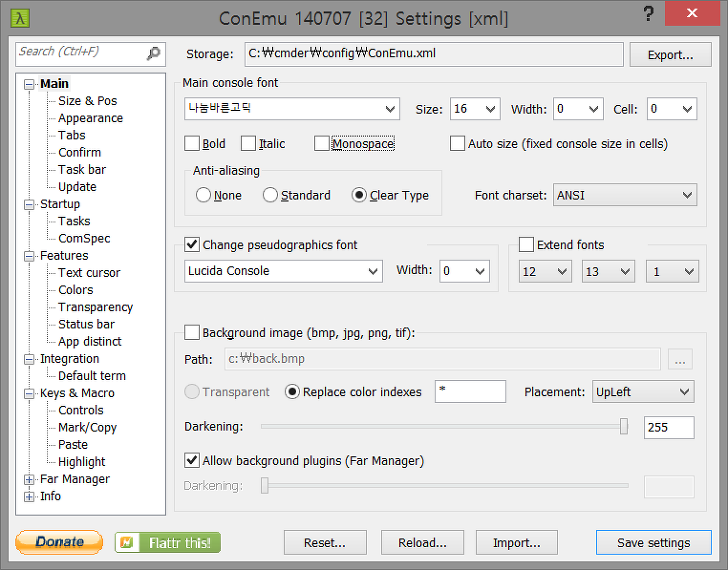The image size is (728, 570).
Task: Open Extend fonts dropdown showing 1
Action: (x=672, y=271)
